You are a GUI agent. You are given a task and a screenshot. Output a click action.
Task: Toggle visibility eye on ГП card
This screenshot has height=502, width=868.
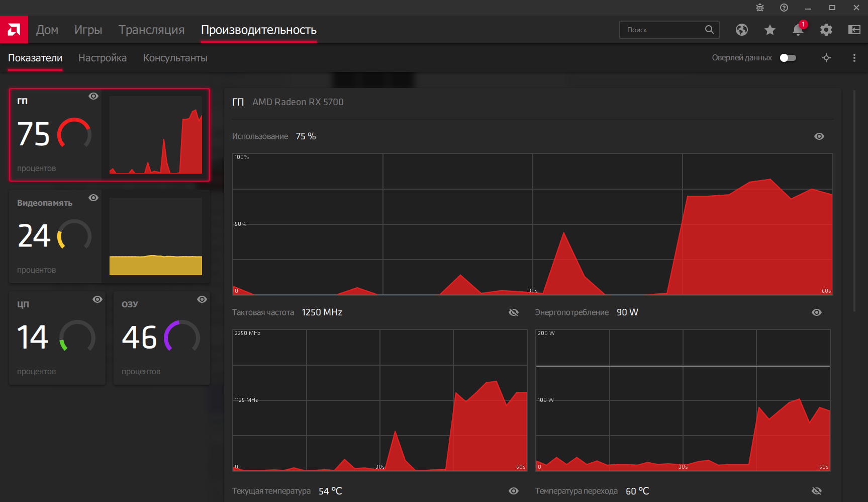(x=93, y=96)
